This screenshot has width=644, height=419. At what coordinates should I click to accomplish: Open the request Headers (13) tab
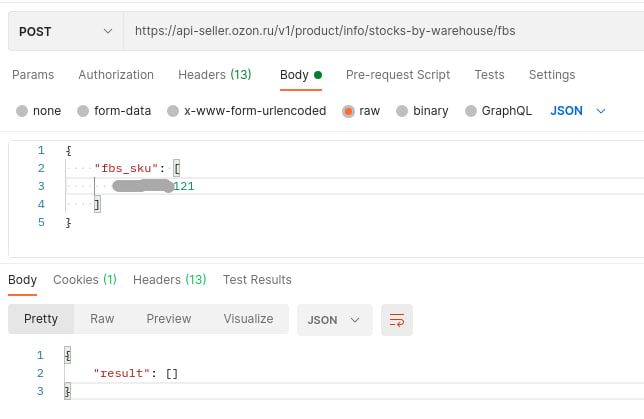[214, 75]
